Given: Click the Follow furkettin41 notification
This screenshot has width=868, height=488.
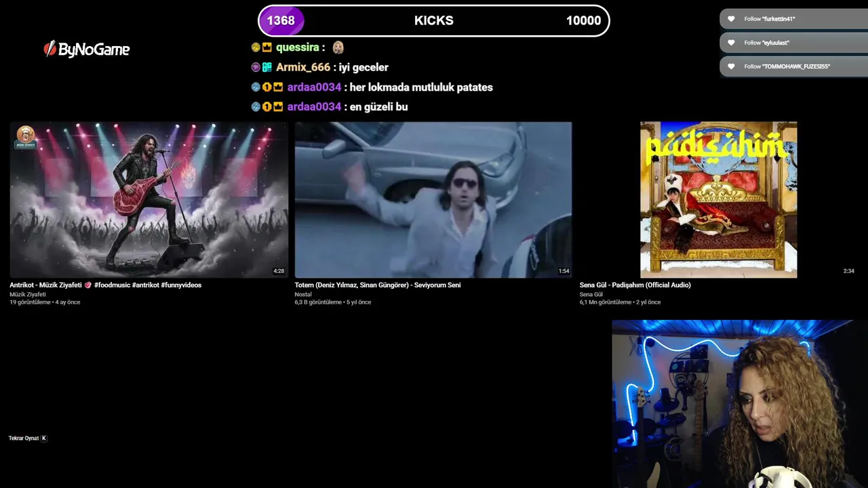Looking at the screenshot, I should (x=793, y=19).
